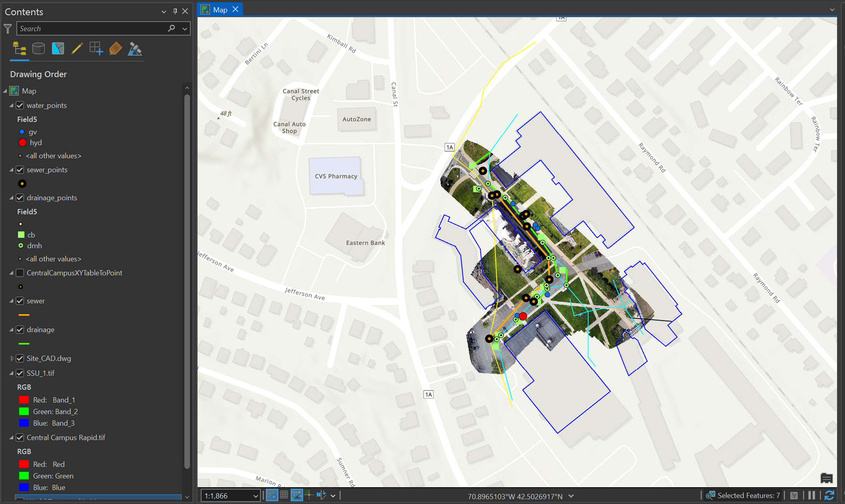Select List By Snapping icon

tap(96, 49)
